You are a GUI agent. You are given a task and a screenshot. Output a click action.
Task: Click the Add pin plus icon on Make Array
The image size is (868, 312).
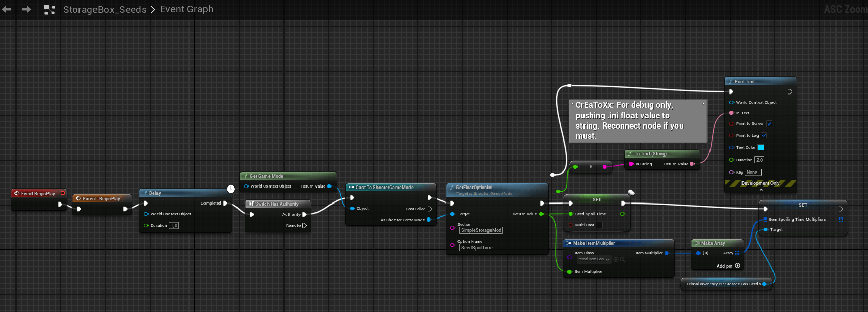click(737, 266)
